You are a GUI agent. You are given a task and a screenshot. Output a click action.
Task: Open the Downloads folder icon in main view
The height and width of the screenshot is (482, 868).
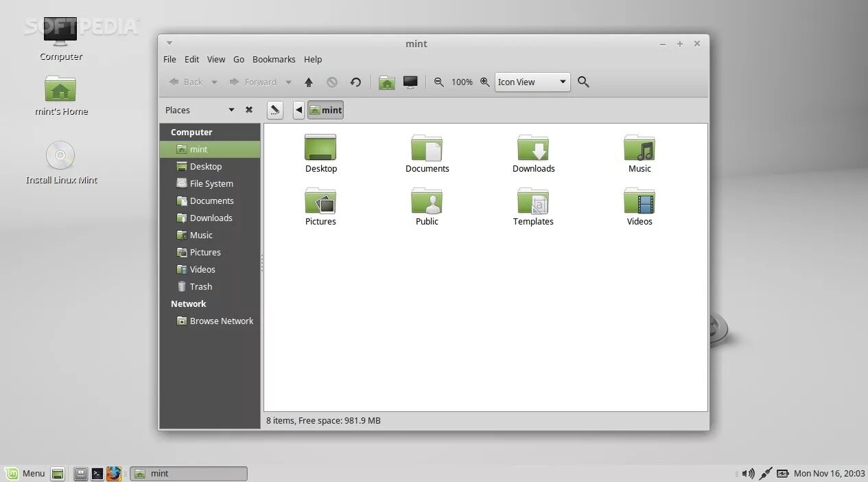pos(533,147)
